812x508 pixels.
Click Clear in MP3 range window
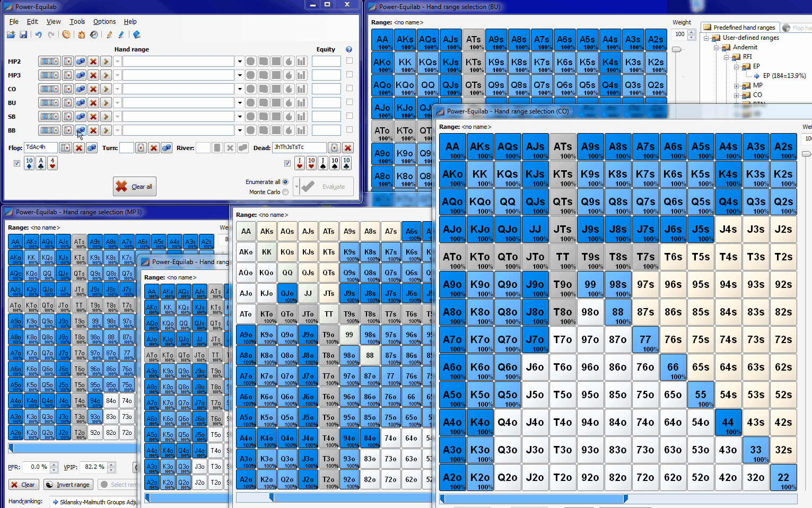point(23,485)
